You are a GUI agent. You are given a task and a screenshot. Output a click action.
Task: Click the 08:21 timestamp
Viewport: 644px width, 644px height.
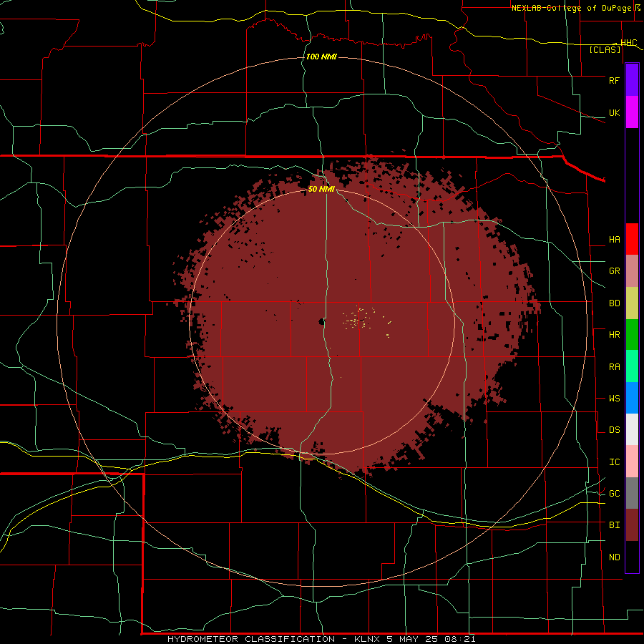[461, 639]
